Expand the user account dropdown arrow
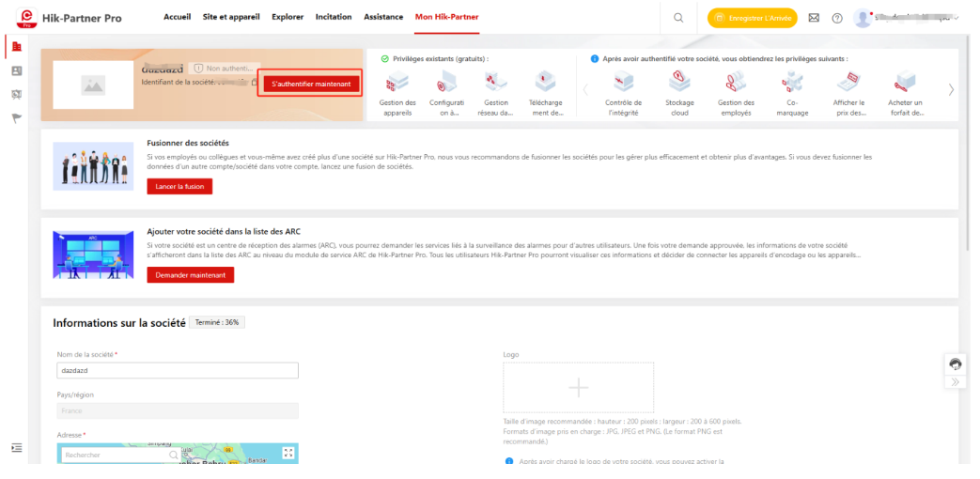980x479 pixels. point(956,19)
